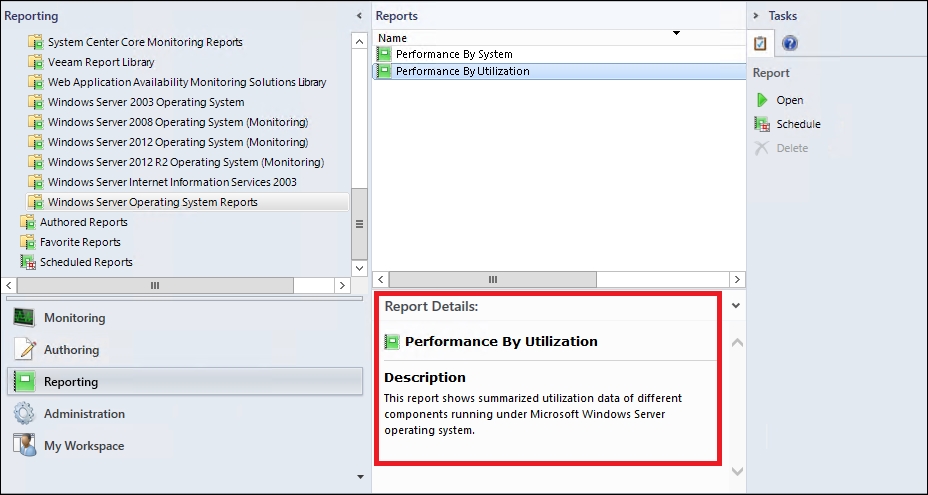Select Windows Server Internet Information Services 2003
Image resolution: width=928 pixels, height=495 pixels.
pyautogui.click(x=172, y=182)
